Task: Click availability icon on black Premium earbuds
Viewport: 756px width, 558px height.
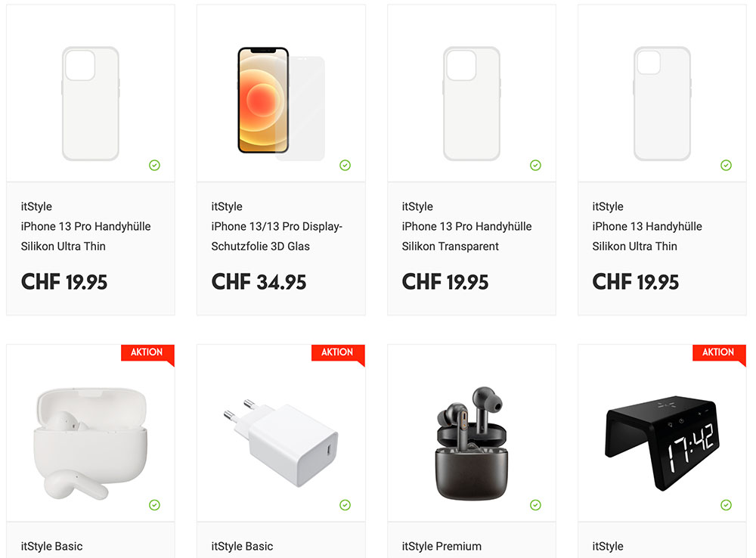Action: coord(536,505)
